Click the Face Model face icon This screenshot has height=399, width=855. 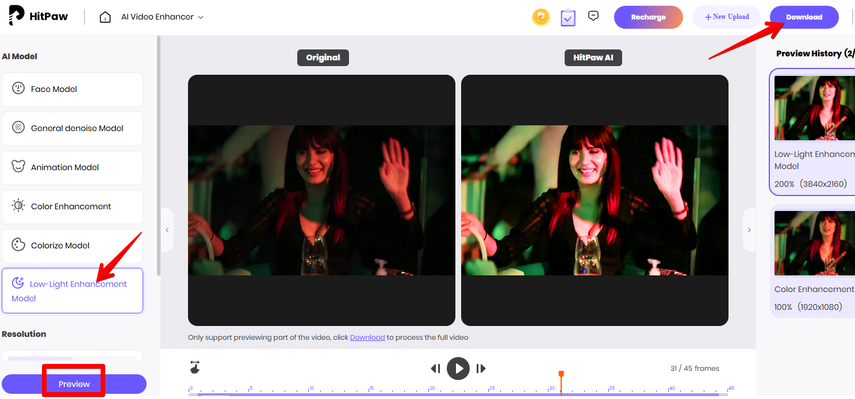19,88
